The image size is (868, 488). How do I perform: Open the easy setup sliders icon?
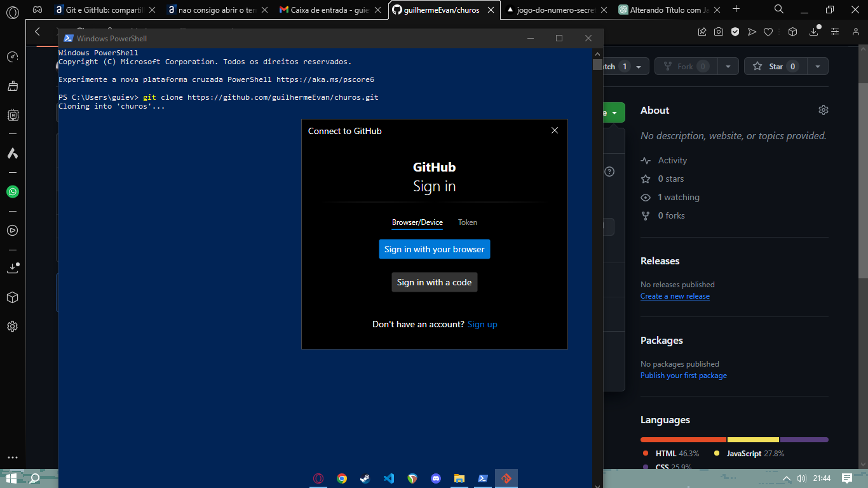click(x=836, y=32)
